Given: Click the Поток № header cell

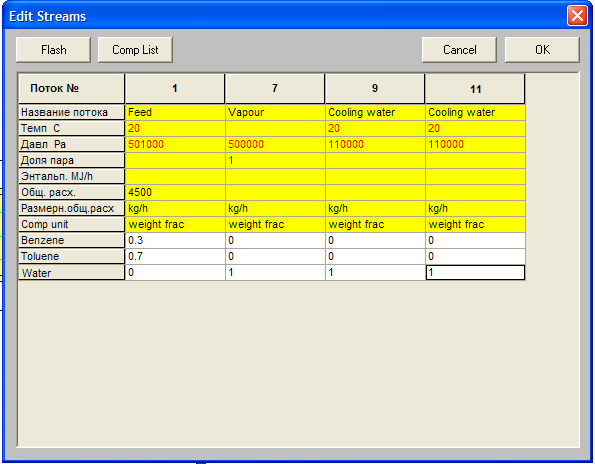Looking at the screenshot, I should click(71, 89).
